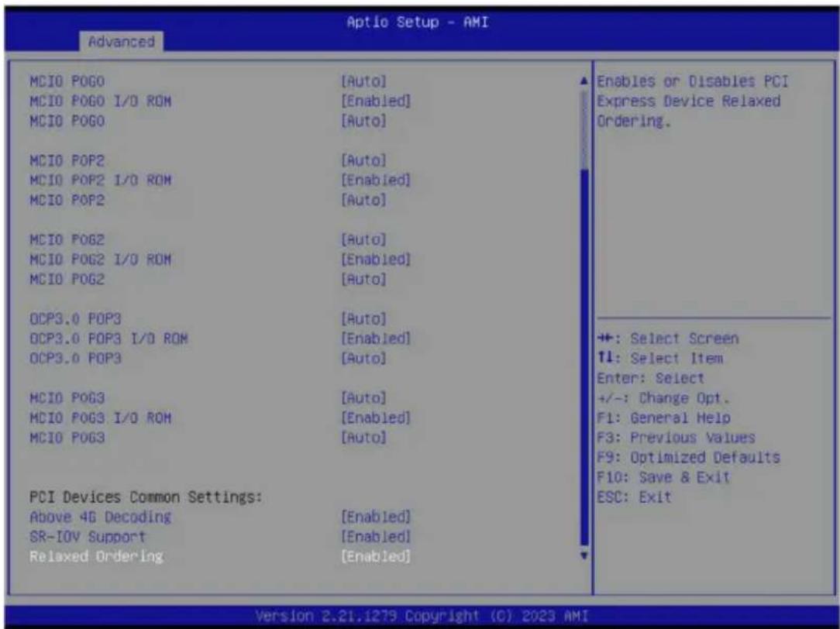Click the Version 2.21.1279 copyright footer
This screenshot has width=840, height=629.
pos(421,615)
